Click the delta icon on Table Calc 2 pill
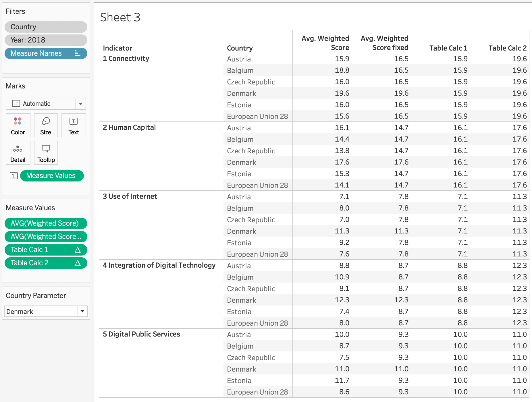Viewport: 532px width, 402px height. pyautogui.click(x=78, y=263)
